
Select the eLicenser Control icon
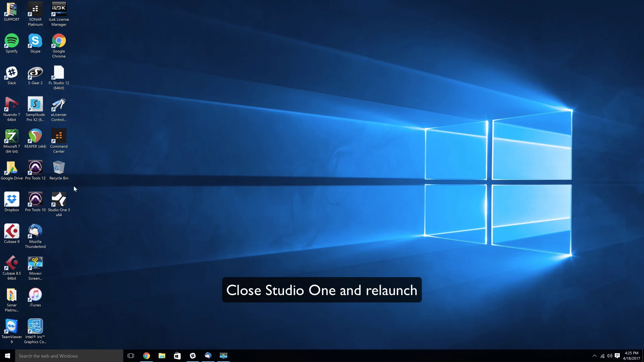click(x=59, y=109)
